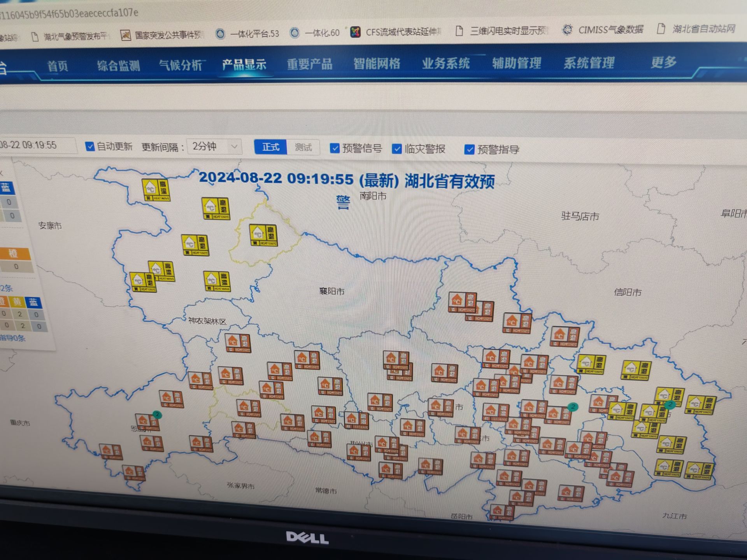This screenshot has width=747, height=560.
Task: Click orange heat icon with badge near 恩施
Action: 147,422
